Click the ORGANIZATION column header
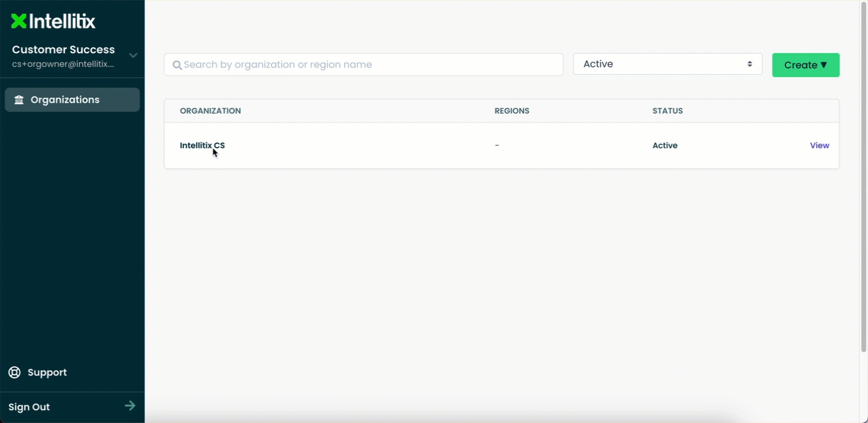 pyautogui.click(x=210, y=111)
